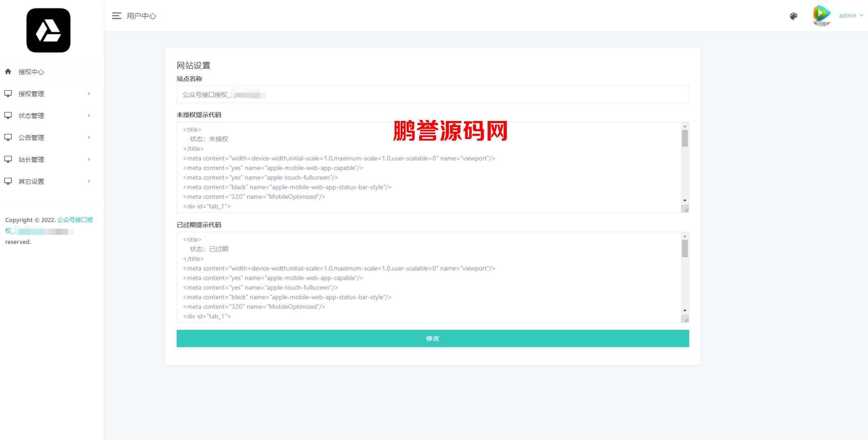Open 其它设置 menu item

(31, 182)
